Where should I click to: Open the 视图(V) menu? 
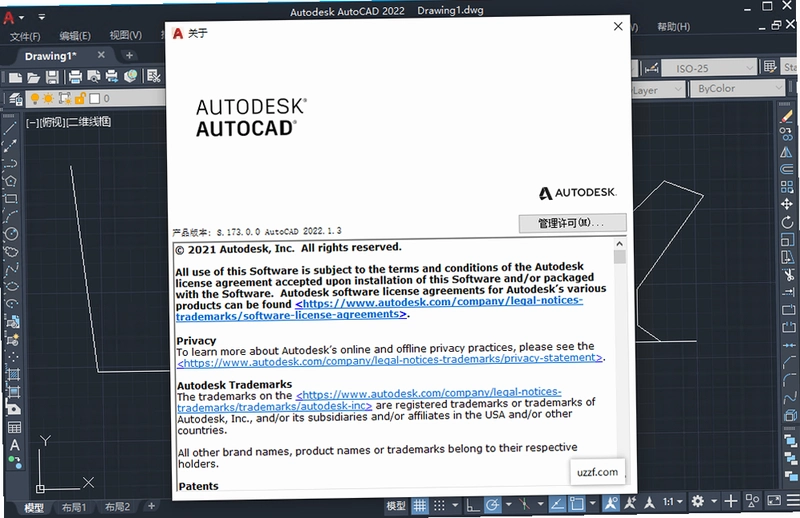point(126,35)
